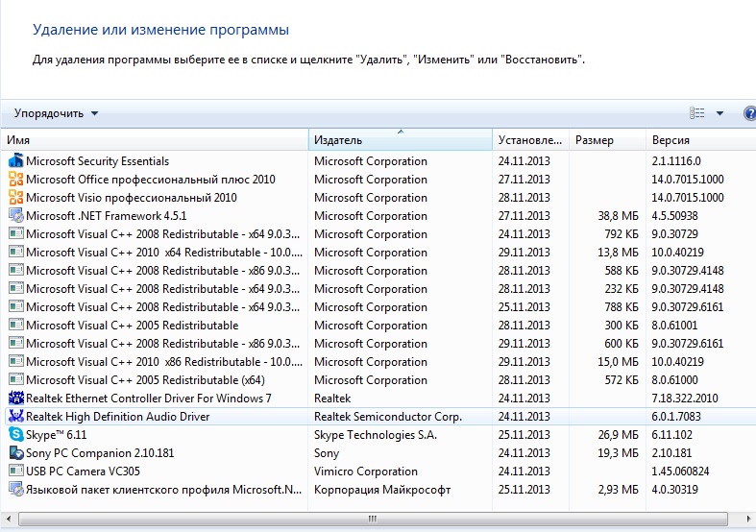Click the USB PC Camera VC305 icon
The width and height of the screenshot is (756, 532).
pyautogui.click(x=15, y=472)
